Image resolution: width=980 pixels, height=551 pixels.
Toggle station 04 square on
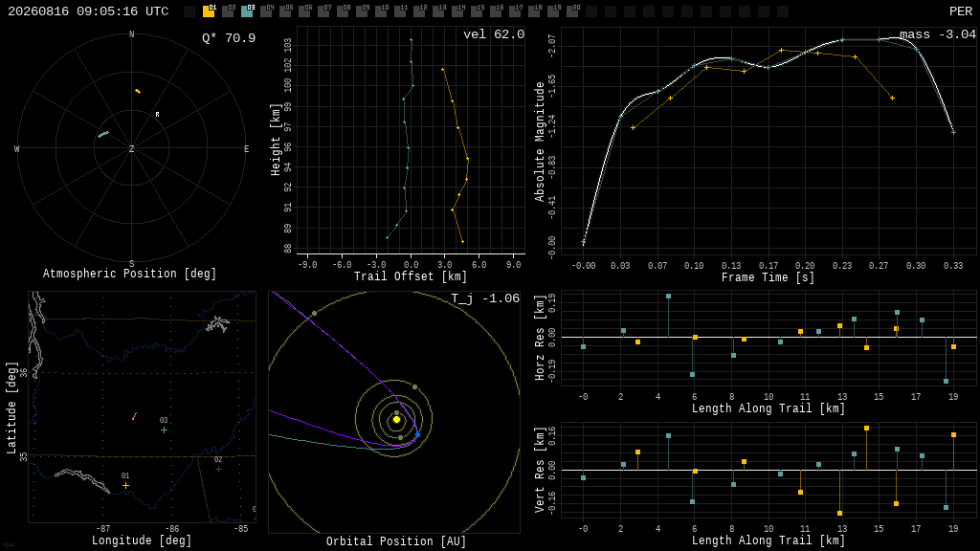[x=266, y=11]
